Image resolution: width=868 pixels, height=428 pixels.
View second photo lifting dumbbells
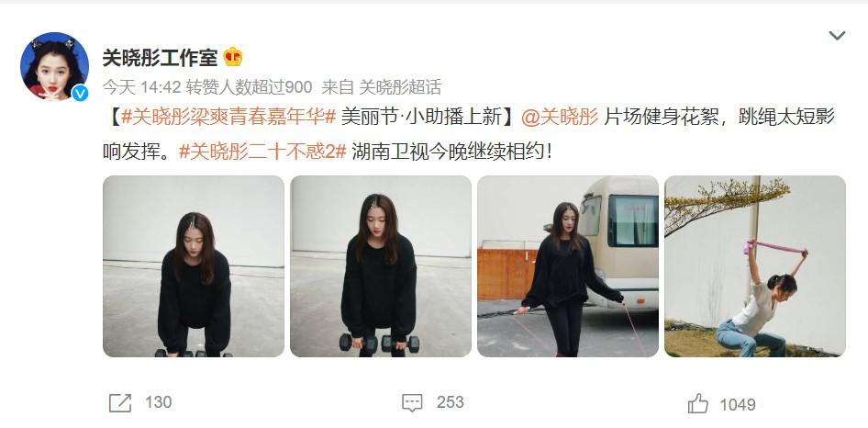tap(381, 266)
